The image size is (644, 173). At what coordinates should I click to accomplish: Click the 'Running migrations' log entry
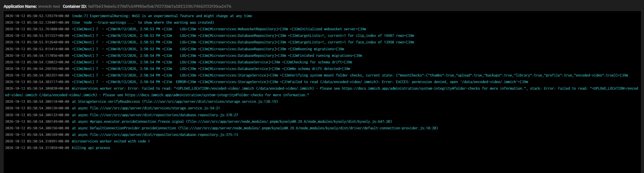175,49
